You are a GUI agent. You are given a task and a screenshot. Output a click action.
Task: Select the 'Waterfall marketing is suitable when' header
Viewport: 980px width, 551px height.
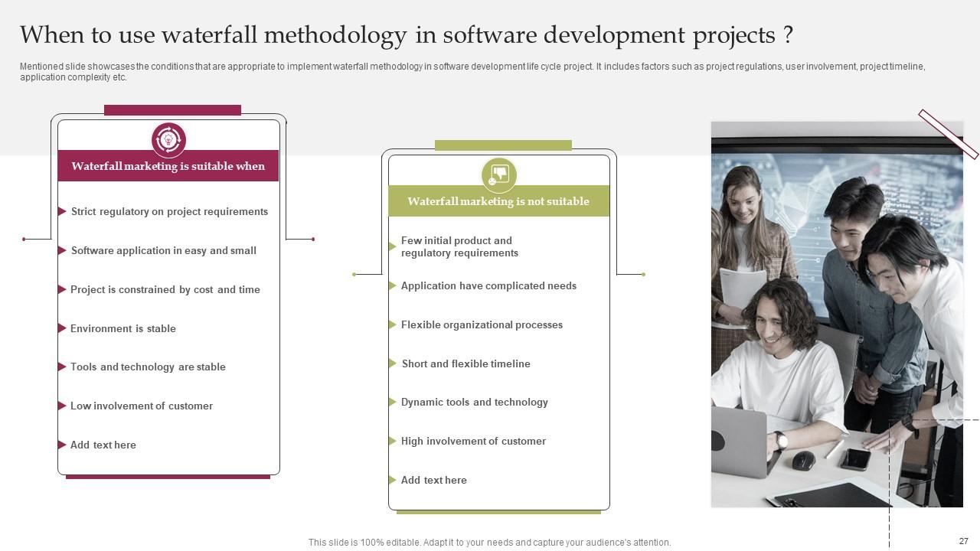click(x=168, y=166)
